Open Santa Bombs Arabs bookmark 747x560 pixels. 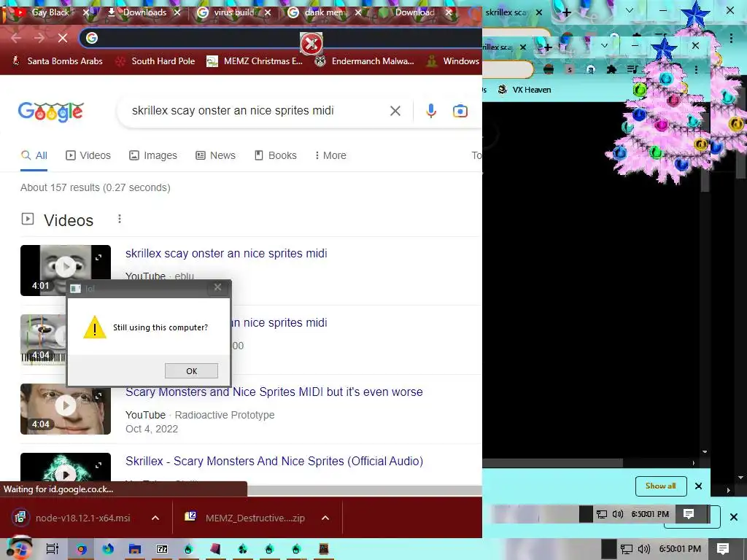point(57,61)
